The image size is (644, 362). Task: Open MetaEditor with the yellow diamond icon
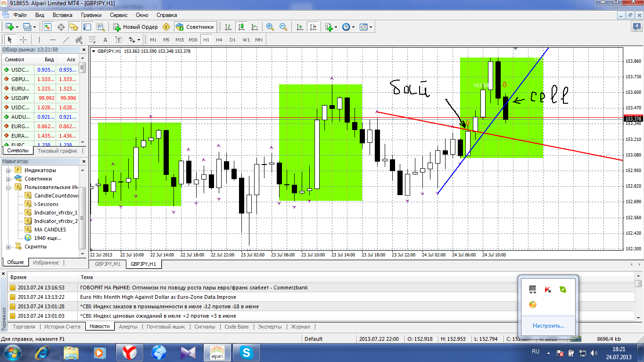coord(166,27)
